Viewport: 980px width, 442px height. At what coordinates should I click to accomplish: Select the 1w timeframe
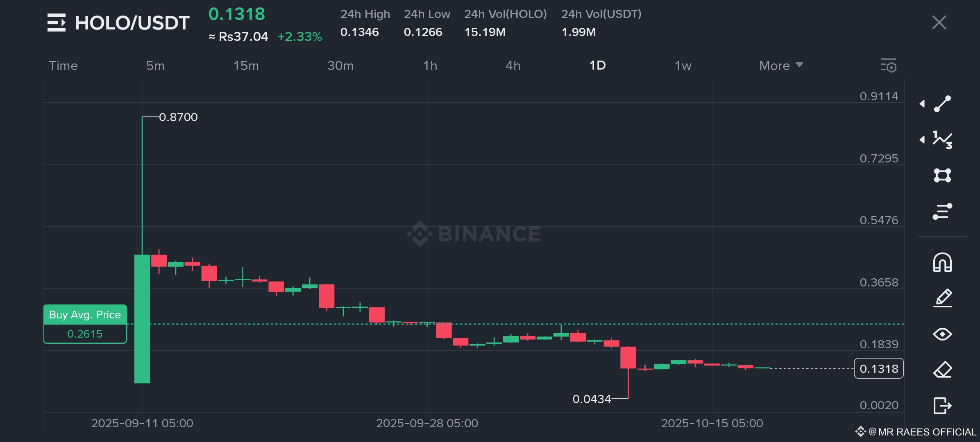tap(683, 65)
